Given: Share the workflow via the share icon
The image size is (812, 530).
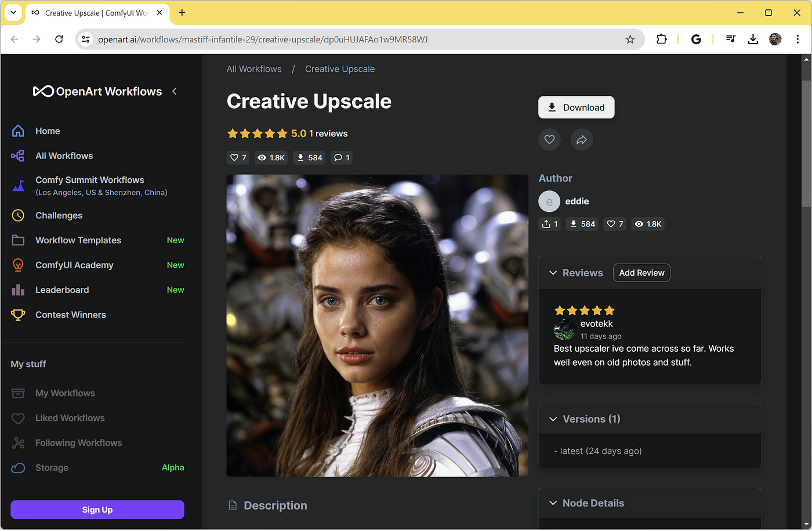Looking at the screenshot, I should click(581, 139).
